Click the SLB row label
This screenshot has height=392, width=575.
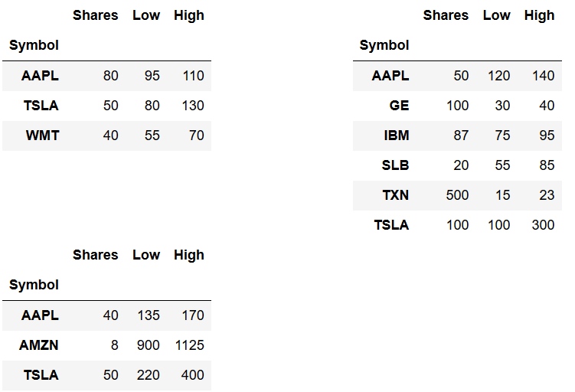tap(395, 165)
